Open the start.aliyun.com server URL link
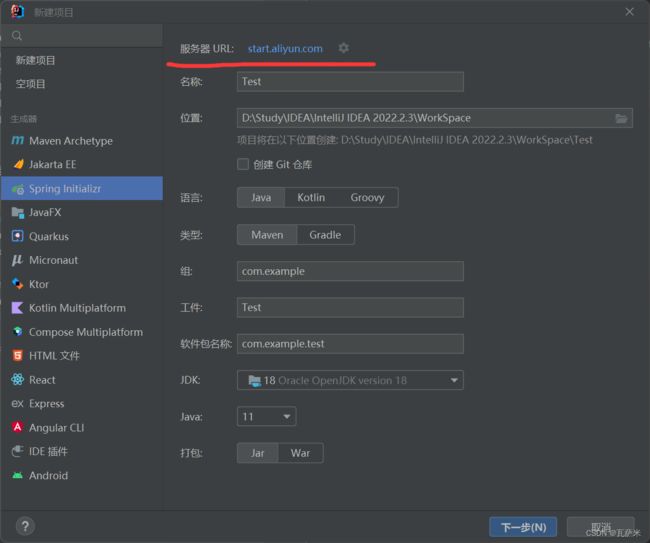 [x=285, y=48]
